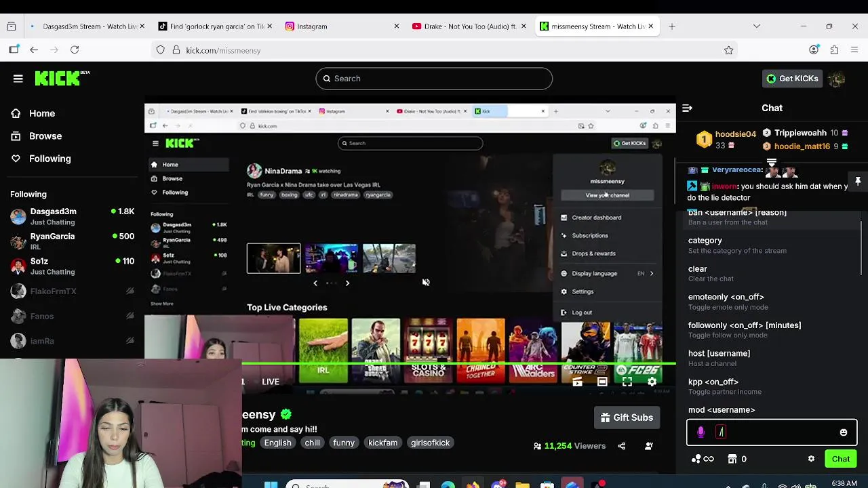This screenshot has width=868, height=488.
Task: Click the purple microphone icon in the chat input
Action: 701,432
